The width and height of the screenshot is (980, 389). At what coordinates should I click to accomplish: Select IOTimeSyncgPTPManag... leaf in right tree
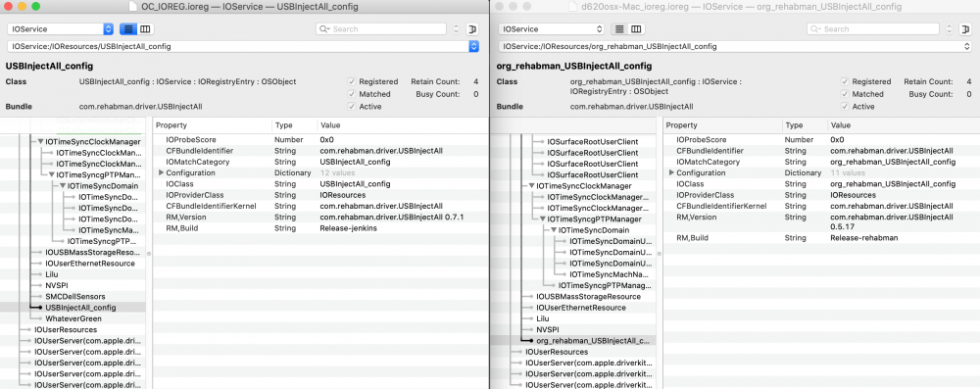click(605, 285)
